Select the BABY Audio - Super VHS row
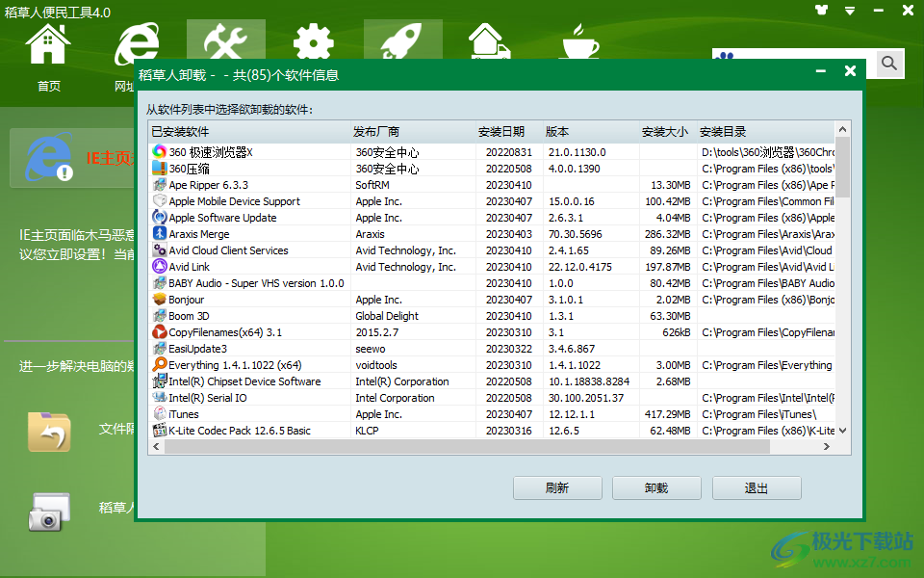The image size is (924, 578). tap(492, 283)
